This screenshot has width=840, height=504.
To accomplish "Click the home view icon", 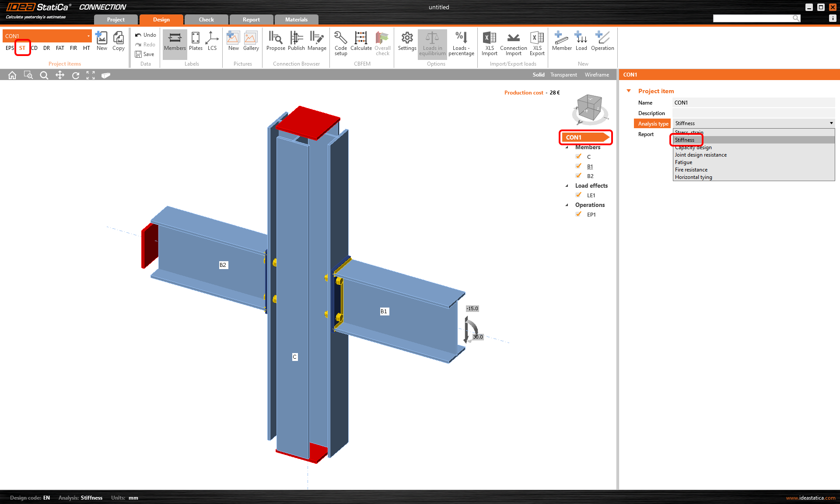I will [x=12, y=75].
